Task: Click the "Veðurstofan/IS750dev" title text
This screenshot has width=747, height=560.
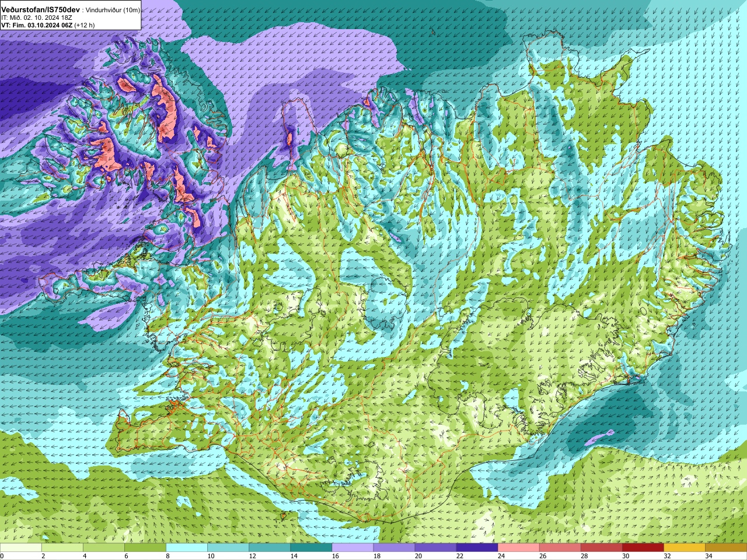Action: click(x=40, y=10)
